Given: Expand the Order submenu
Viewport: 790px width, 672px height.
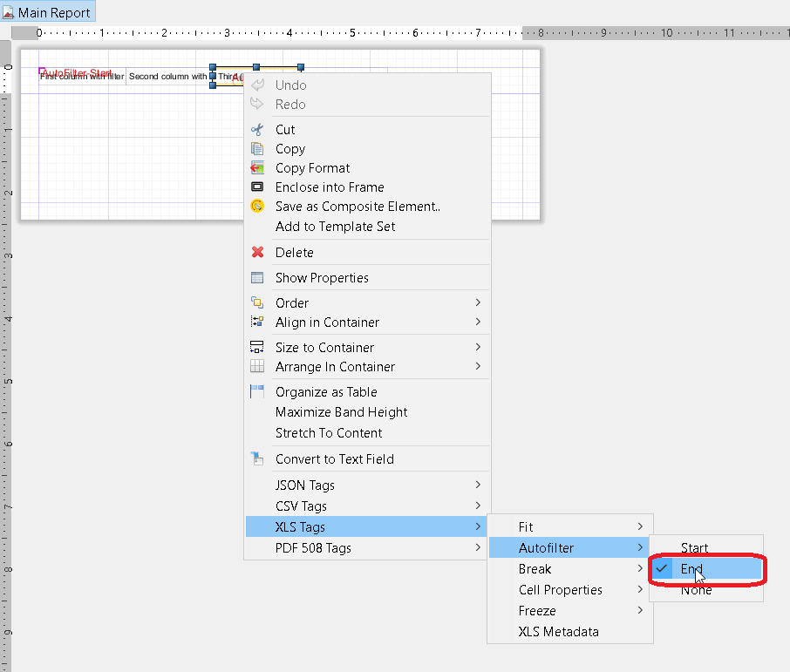Looking at the screenshot, I should click(x=292, y=302).
